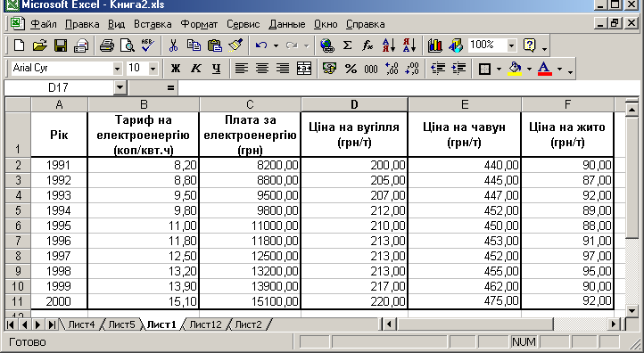Apply currency style icon
Screen dimensions: 644x353
point(330,69)
